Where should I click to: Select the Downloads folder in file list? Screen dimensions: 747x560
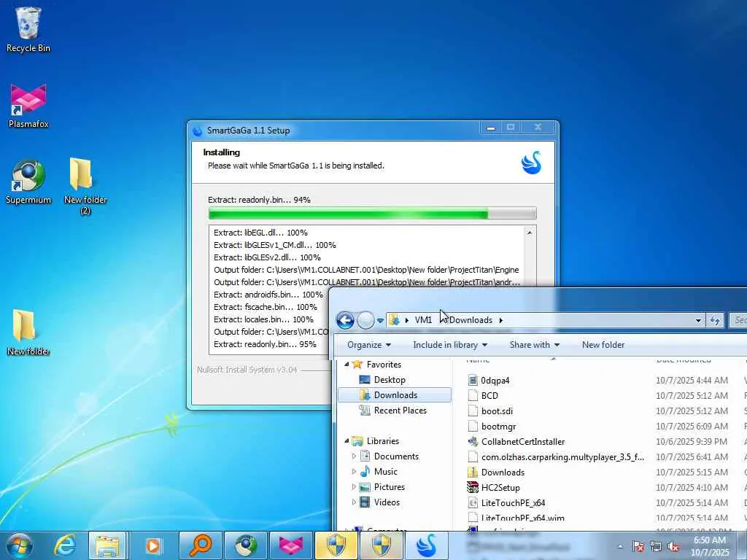503,472
